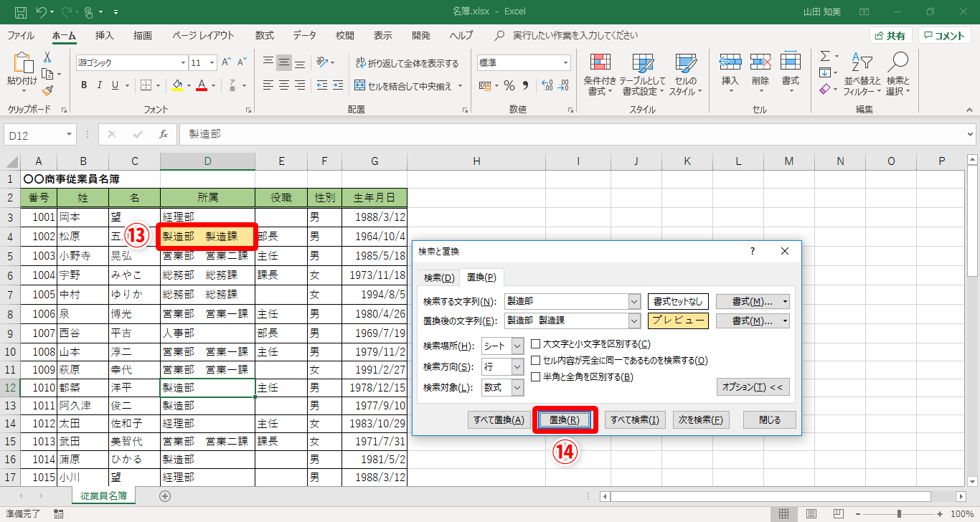
Task: Click the Format Painter brush icon
Action: (47, 90)
